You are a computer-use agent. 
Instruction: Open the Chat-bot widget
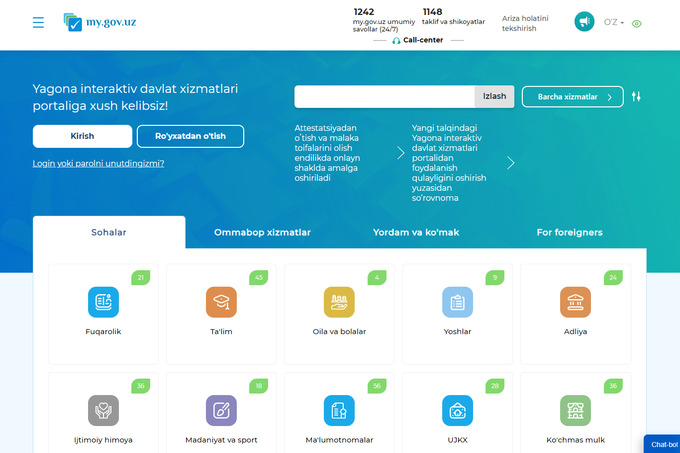coord(663,444)
